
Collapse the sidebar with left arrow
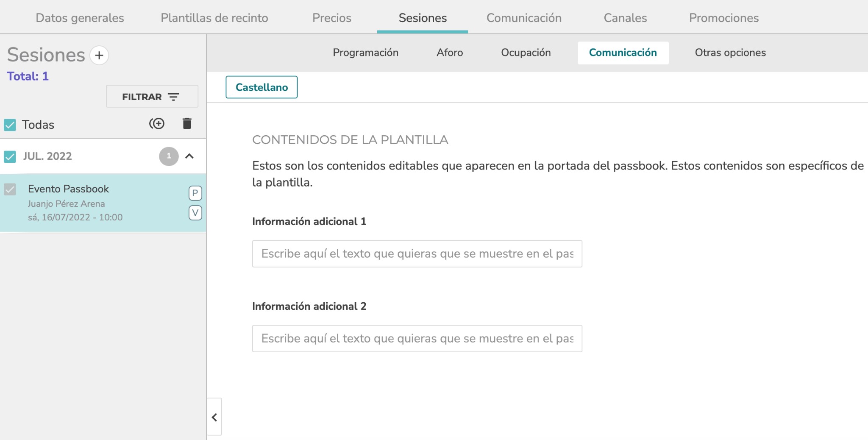click(214, 417)
